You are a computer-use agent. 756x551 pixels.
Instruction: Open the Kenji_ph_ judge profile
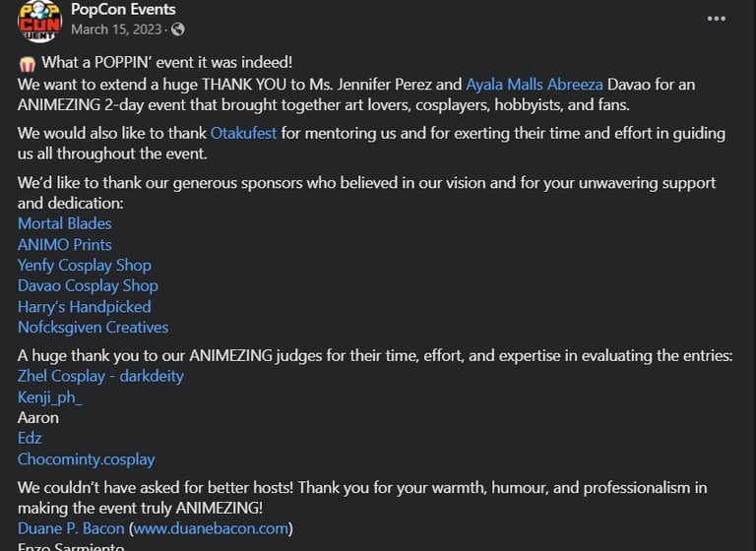point(49,397)
